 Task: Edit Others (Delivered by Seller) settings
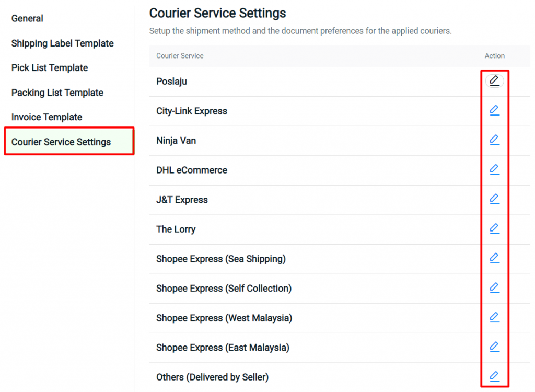click(495, 376)
